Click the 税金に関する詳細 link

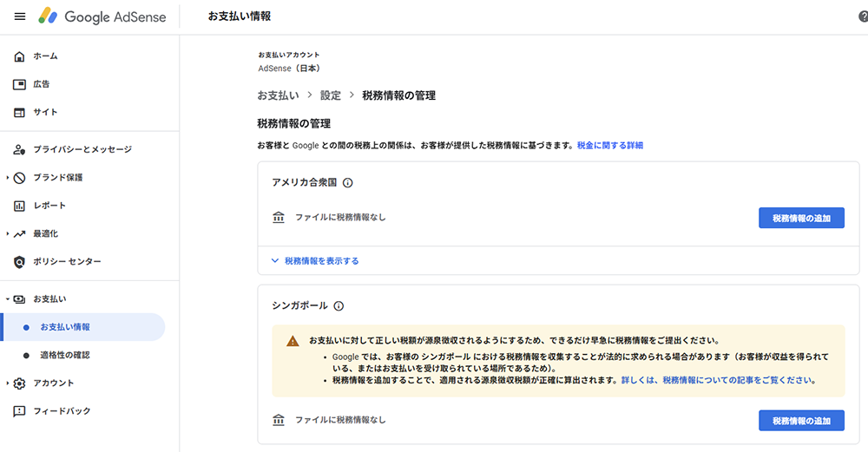click(609, 146)
